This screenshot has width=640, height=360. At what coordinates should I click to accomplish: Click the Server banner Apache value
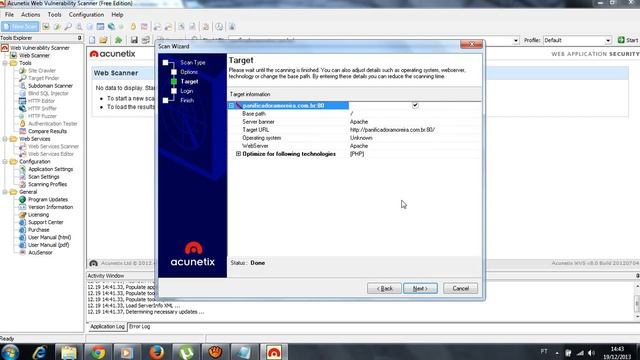(x=359, y=122)
